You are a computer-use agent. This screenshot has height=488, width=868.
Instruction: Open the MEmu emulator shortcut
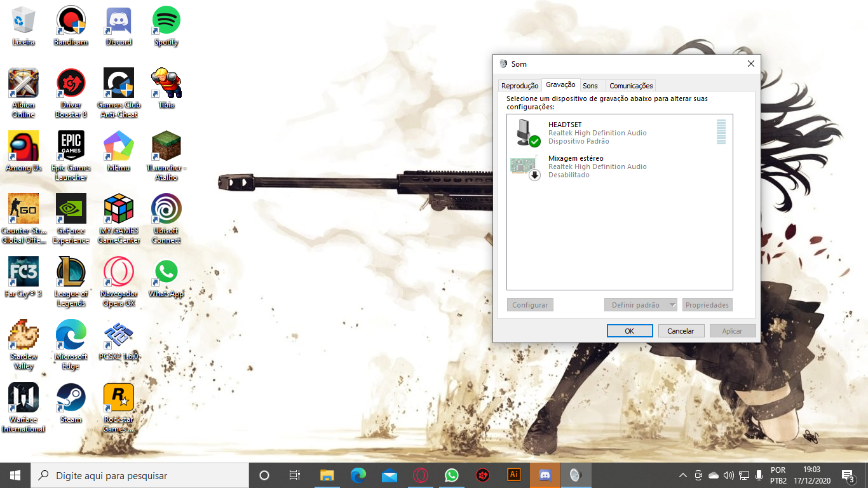click(119, 151)
